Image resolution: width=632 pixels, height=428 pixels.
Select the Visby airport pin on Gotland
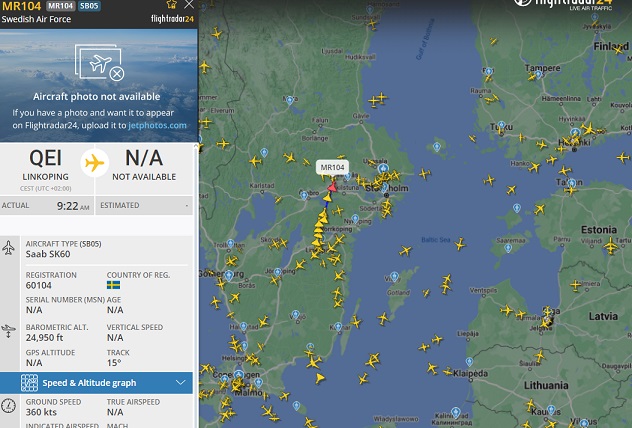click(395, 276)
